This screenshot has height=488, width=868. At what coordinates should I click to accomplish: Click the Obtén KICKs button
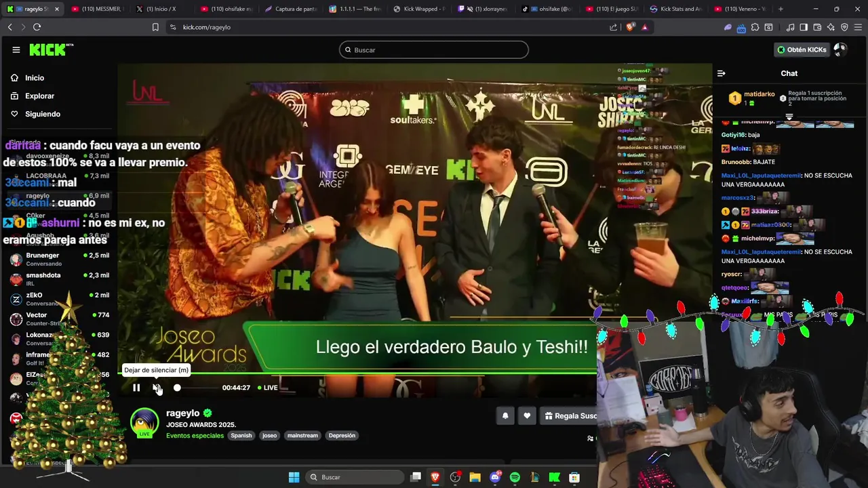pos(802,49)
